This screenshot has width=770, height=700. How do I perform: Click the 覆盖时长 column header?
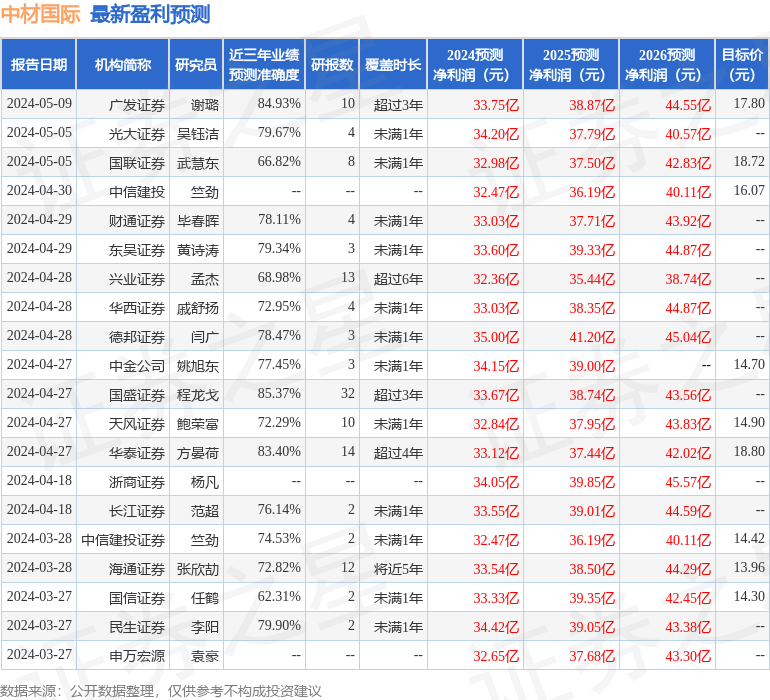[393, 64]
